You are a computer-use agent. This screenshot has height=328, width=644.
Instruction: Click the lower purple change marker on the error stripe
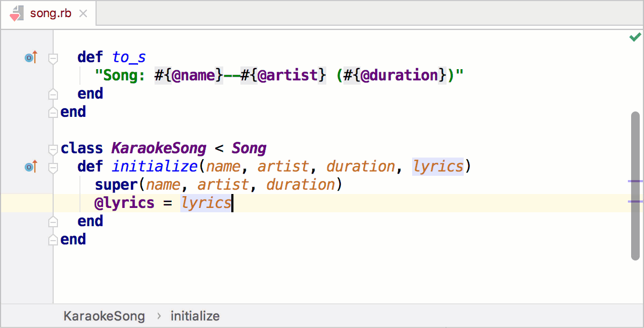[635, 202]
